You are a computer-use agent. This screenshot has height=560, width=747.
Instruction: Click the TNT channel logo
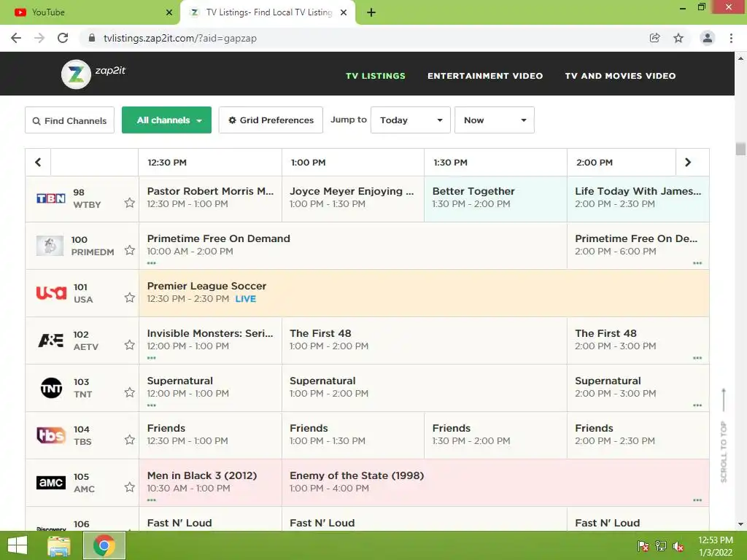(x=52, y=388)
